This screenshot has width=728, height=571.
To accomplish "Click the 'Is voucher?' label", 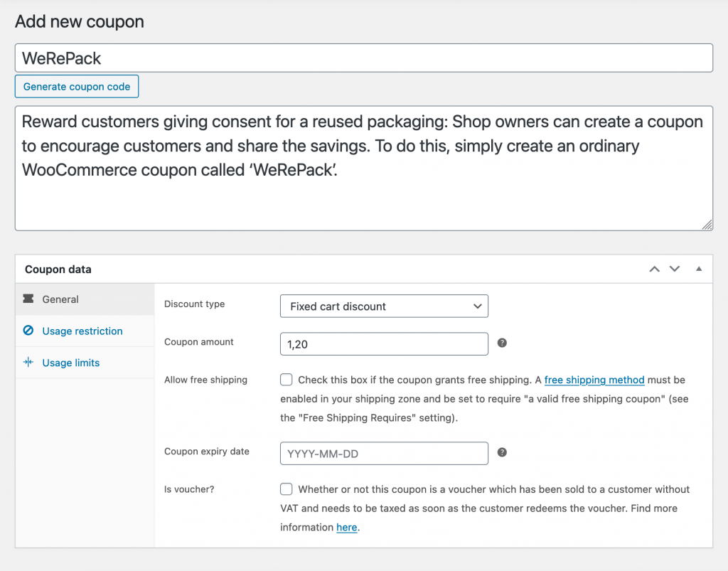I will [189, 489].
